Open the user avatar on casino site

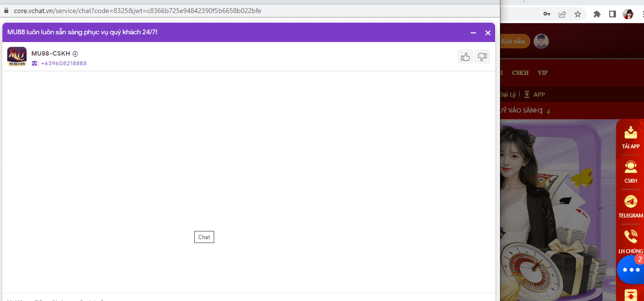tap(541, 42)
